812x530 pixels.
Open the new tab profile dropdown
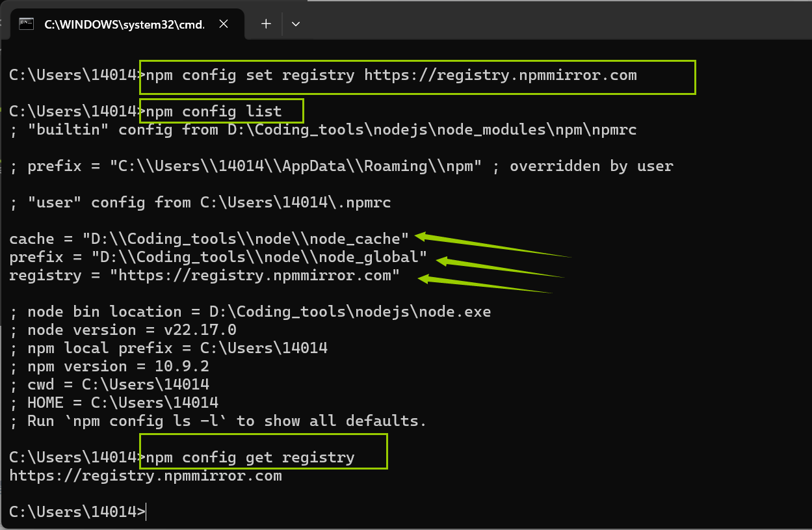click(x=296, y=24)
